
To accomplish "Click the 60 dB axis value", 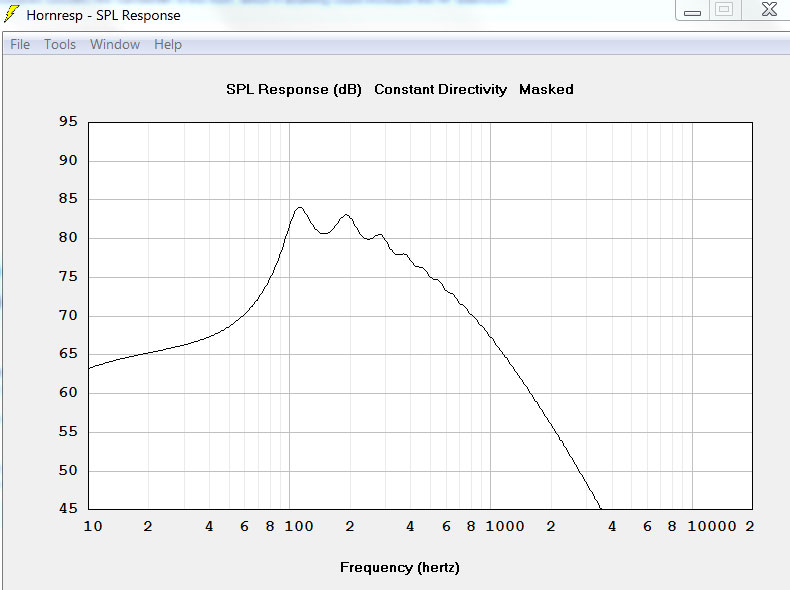I will click(68, 392).
